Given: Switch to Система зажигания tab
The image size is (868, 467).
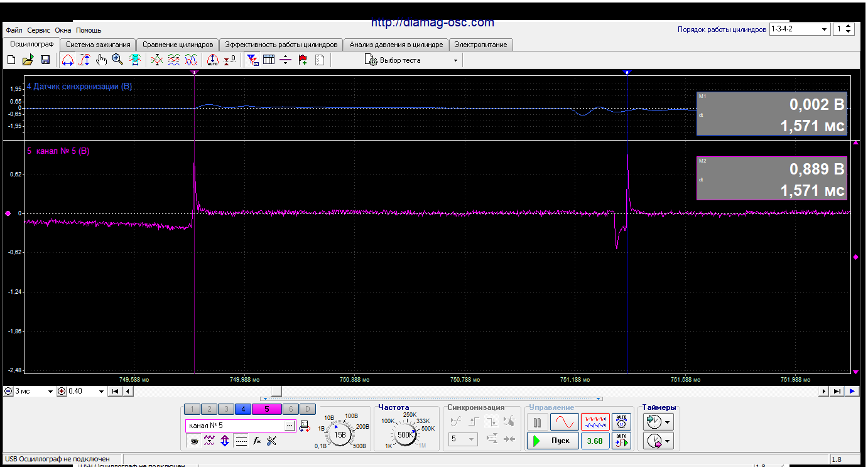Looking at the screenshot, I should pyautogui.click(x=98, y=45).
